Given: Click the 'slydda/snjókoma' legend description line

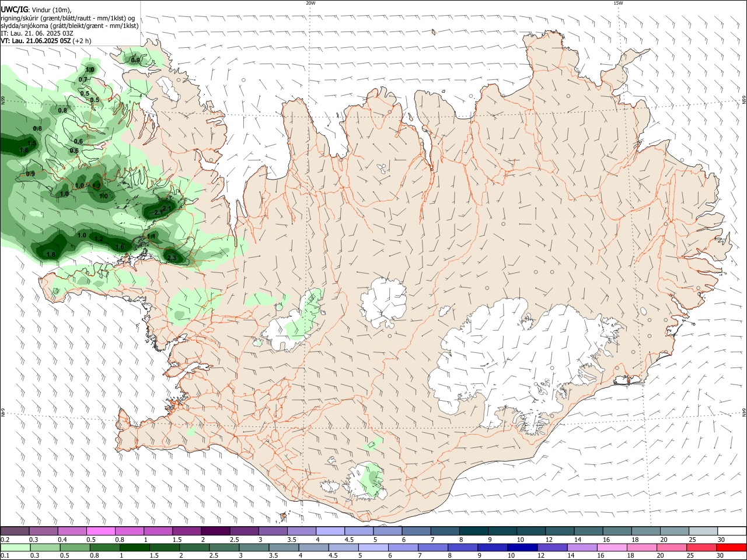Looking at the screenshot, I should pos(69,26).
